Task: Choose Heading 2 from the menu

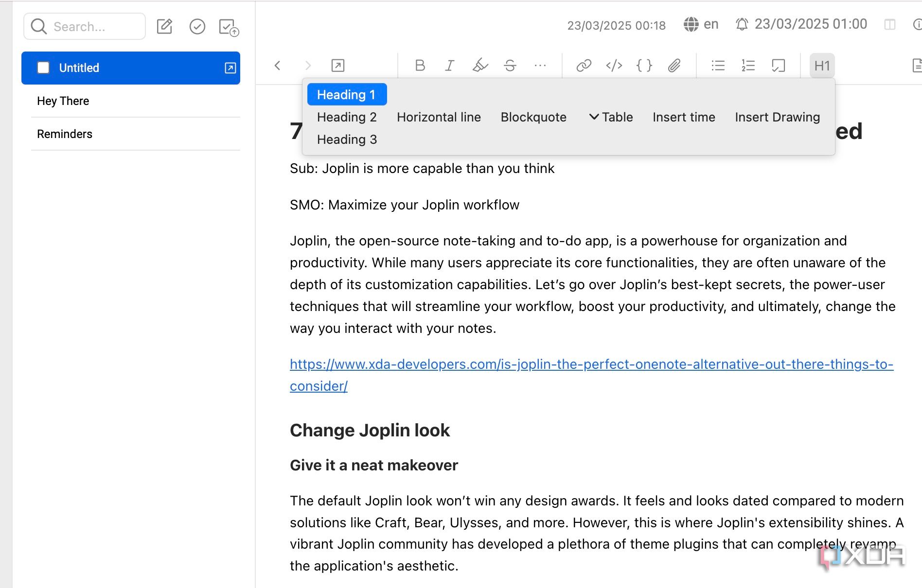Action: click(347, 117)
